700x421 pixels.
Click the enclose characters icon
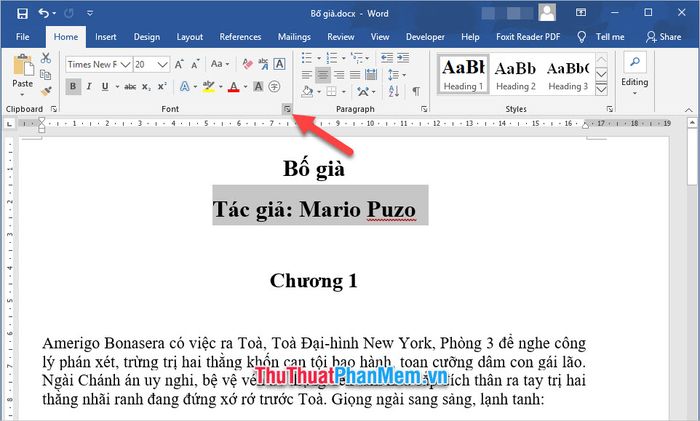coord(274,87)
